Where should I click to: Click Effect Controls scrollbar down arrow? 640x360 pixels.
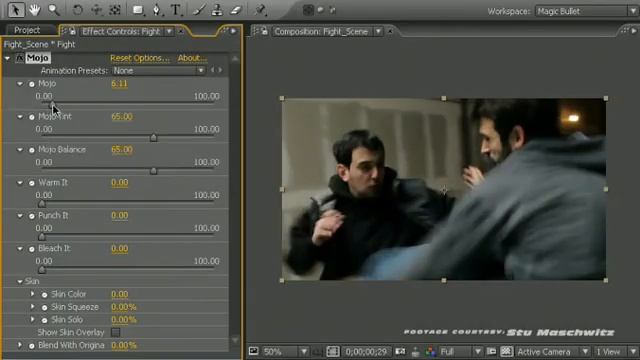235,340
